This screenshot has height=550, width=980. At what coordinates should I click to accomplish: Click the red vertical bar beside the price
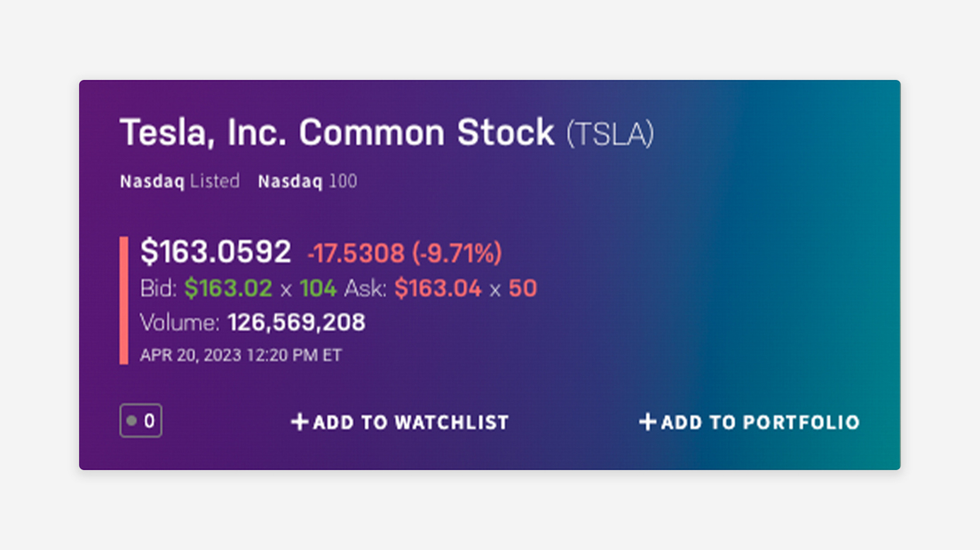(124, 300)
